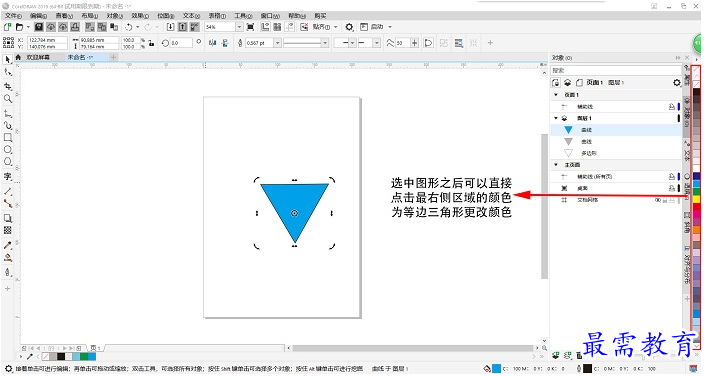Choose the Rectangle tool
Image resolution: width=704 pixels, height=376 pixels.
click(x=8, y=137)
